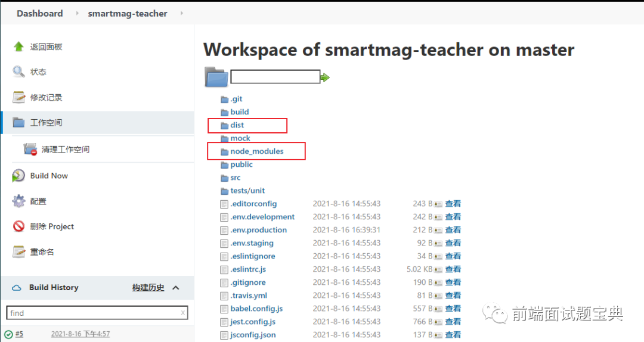Open 状态 in the sidebar
This screenshot has width=644, height=342.
pyautogui.click(x=38, y=72)
